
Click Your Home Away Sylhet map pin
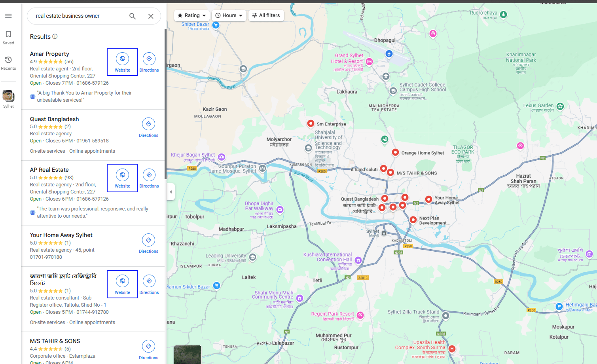coord(428,199)
